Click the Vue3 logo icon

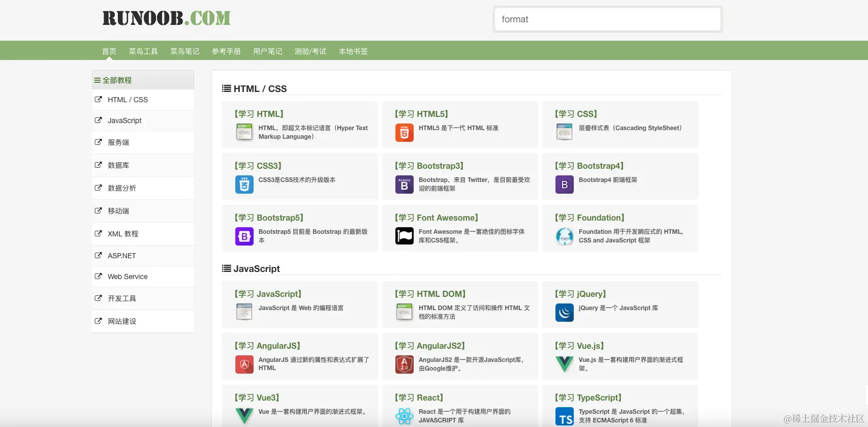tap(244, 416)
